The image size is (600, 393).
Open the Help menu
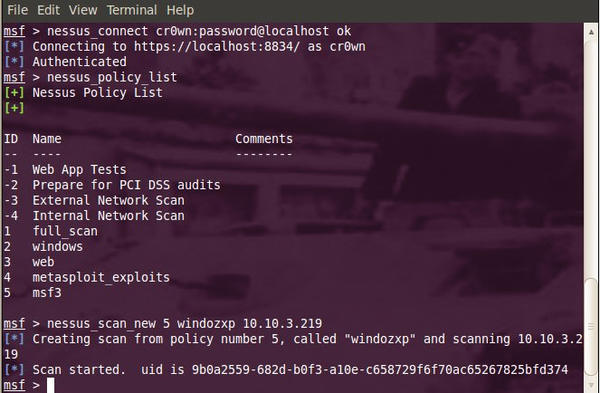coord(180,10)
